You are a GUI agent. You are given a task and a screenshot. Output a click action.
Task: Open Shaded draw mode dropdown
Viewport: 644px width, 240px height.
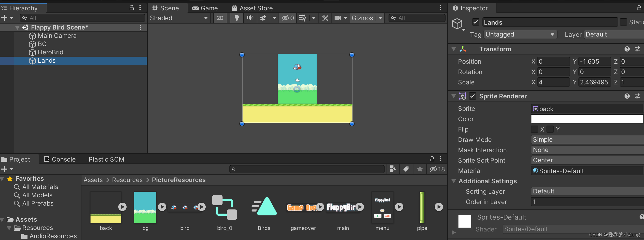(179, 18)
